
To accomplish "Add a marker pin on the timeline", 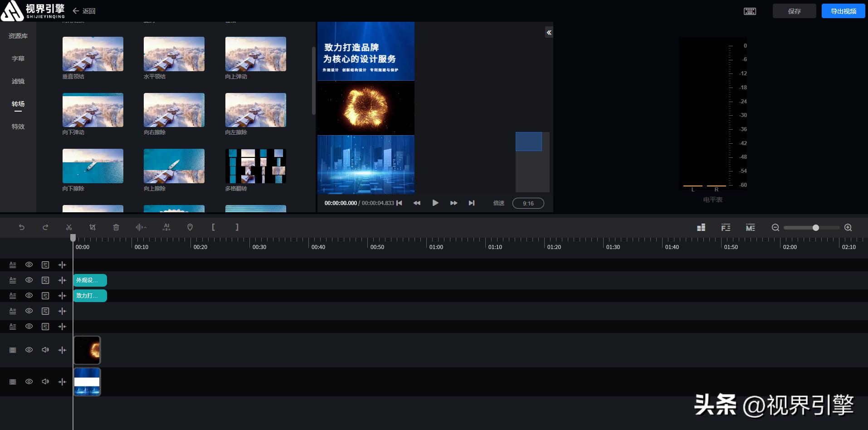I will pyautogui.click(x=190, y=227).
